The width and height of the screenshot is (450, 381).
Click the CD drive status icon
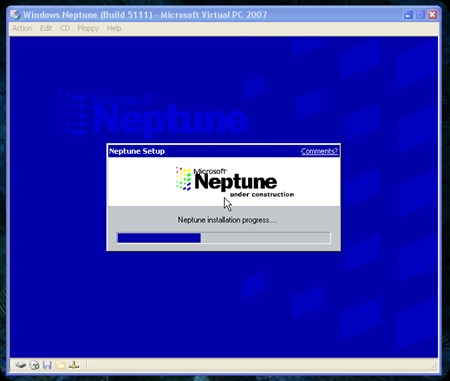pos(34,365)
